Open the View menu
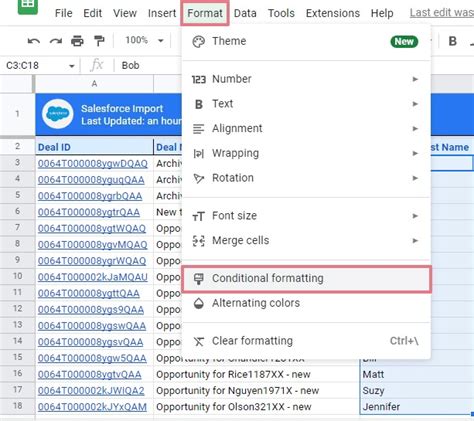The width and height of the screenshot is (474, 421). (125, 13)
